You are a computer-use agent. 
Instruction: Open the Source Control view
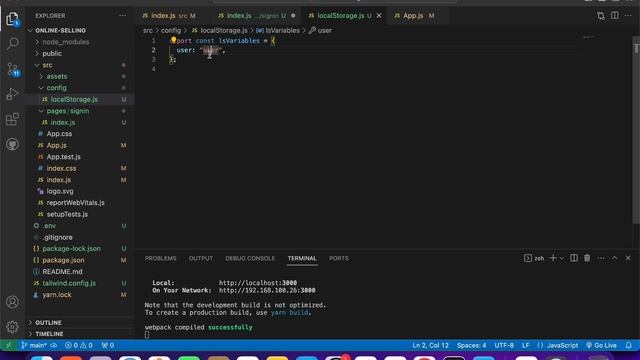[12, 69]
